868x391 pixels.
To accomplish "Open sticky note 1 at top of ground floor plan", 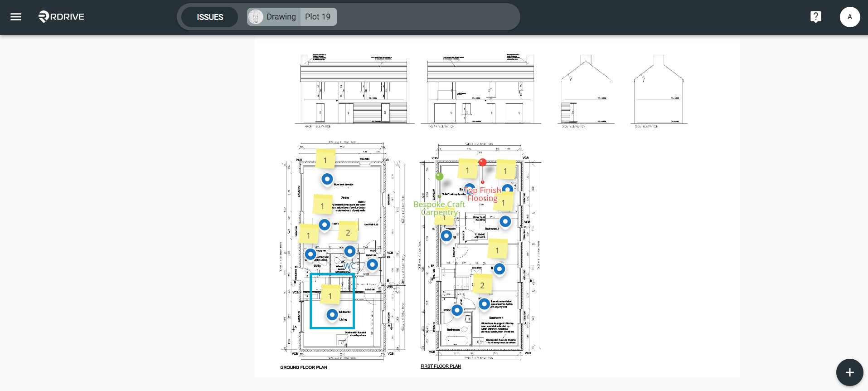I will (x=325, y=160).
